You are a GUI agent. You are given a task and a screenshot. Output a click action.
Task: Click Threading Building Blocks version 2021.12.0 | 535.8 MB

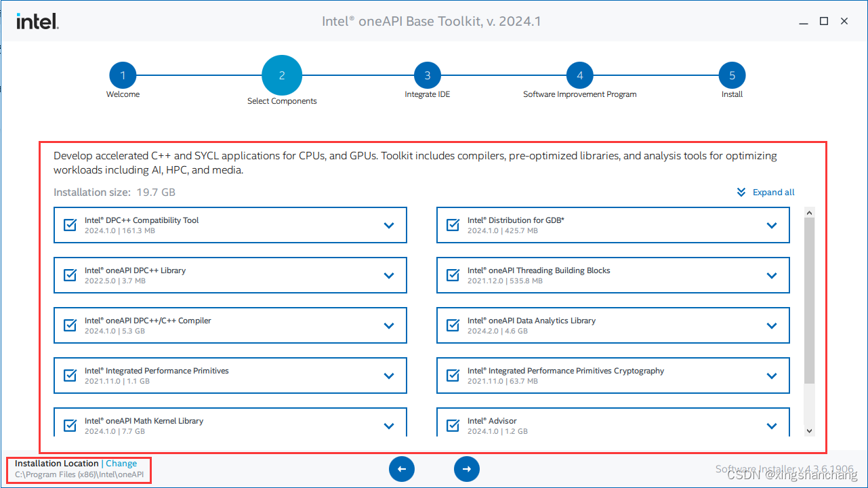[505, 281]
